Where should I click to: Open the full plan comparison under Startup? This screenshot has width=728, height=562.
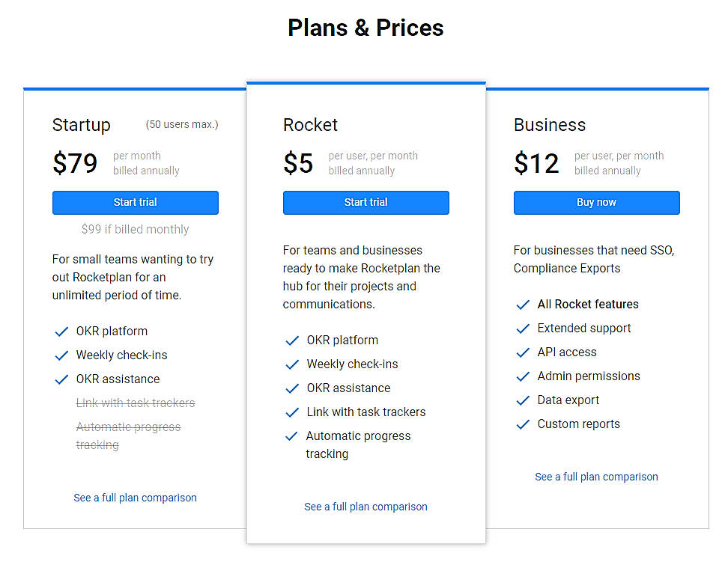coord(136,497)
